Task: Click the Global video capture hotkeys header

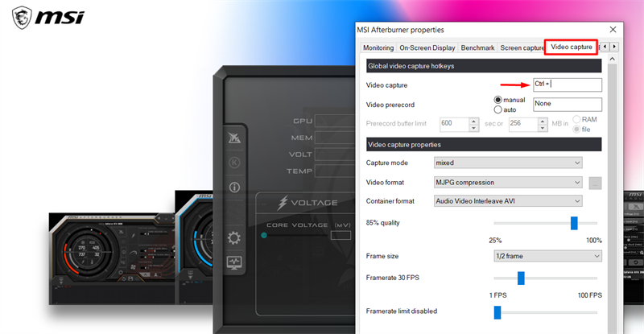Action: coord(484,66)
